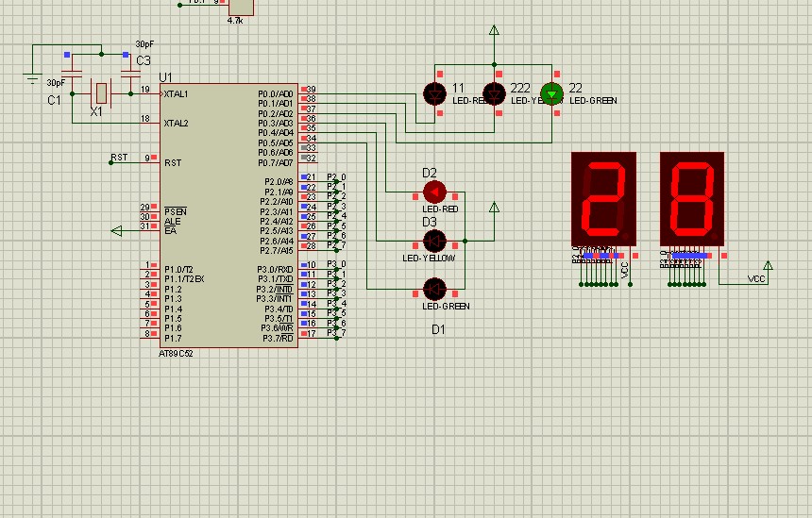The width and height of the screenshot is (812, 518).
Task: Click the VCC label near the right display
Action: coord(756,279)
